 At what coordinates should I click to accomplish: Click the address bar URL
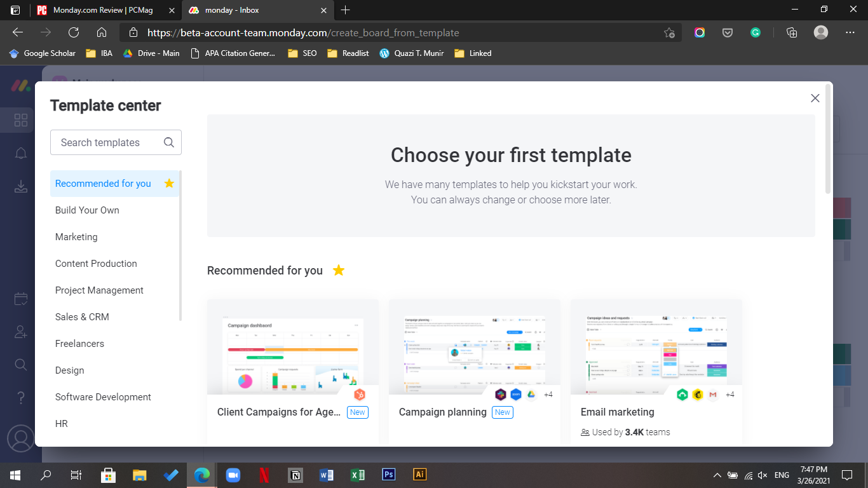pyautogui.click(x=303, y=32)
